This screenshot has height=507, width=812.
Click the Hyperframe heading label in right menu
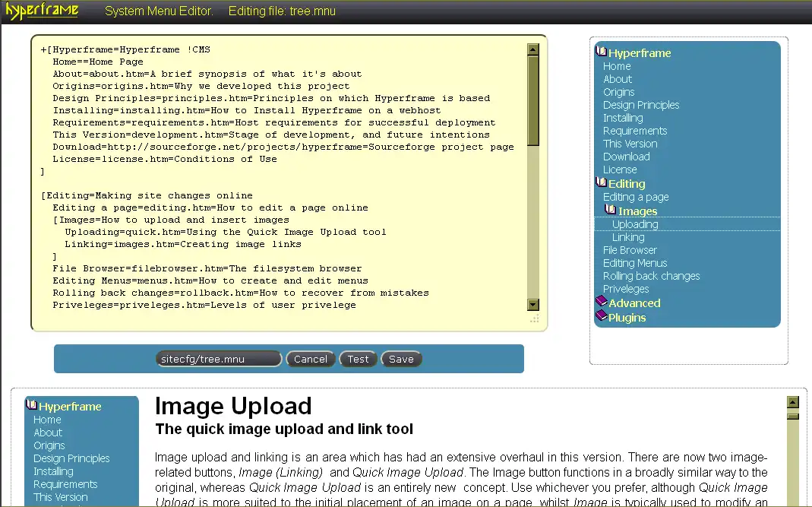[x=640, y=53]
